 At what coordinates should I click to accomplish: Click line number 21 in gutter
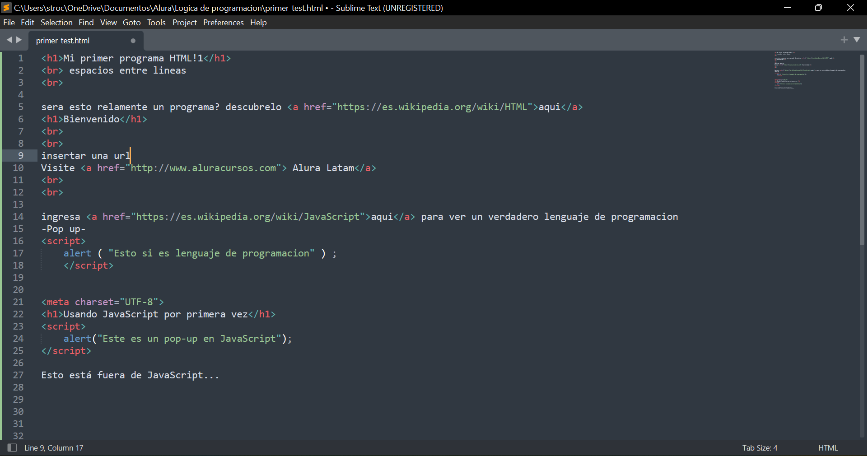click(x=18, y=302)
